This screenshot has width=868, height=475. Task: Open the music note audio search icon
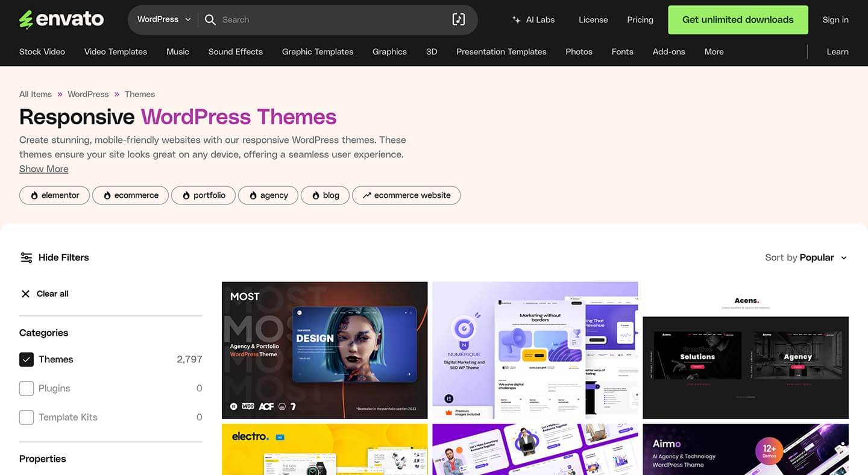[x=459, y=19]
